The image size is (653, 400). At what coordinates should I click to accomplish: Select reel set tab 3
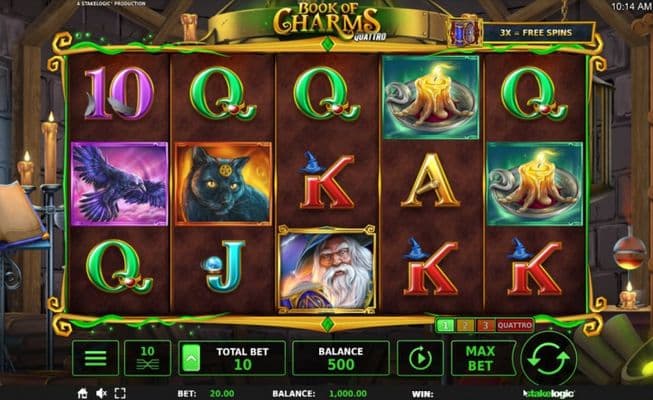coord(485,325)
